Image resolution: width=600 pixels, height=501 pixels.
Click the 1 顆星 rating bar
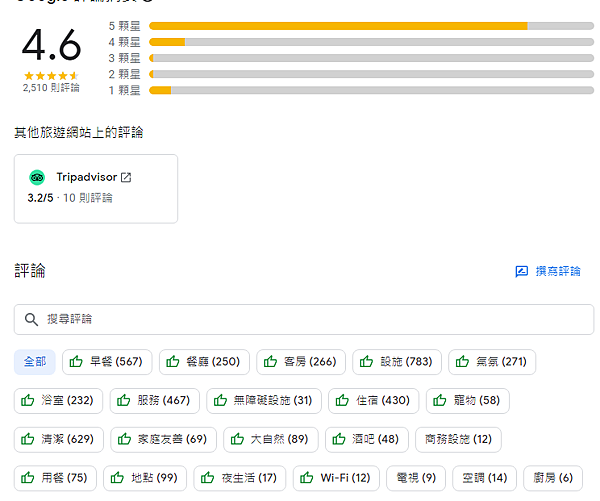coord(370,90)
